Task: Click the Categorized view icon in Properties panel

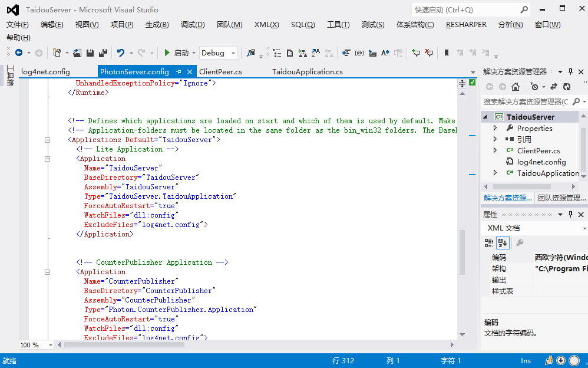Action: 488,243
